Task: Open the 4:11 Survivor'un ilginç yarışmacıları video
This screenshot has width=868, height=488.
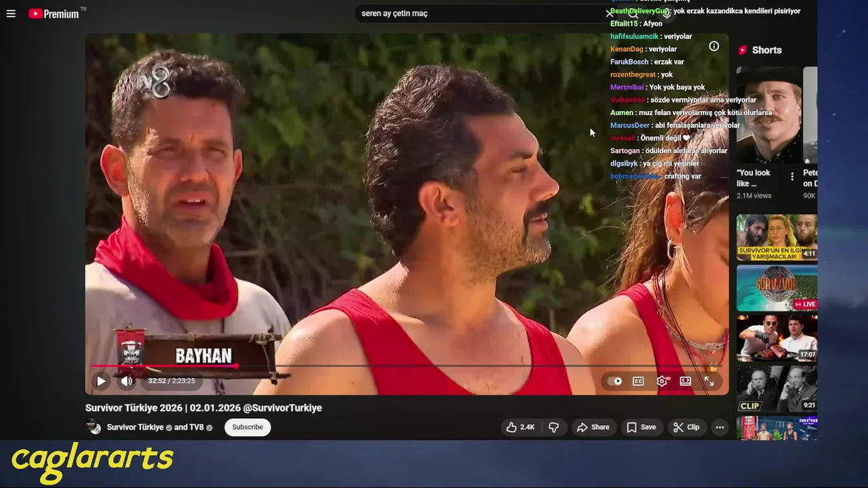Action: pyautogui.click(x=777, y=237)
